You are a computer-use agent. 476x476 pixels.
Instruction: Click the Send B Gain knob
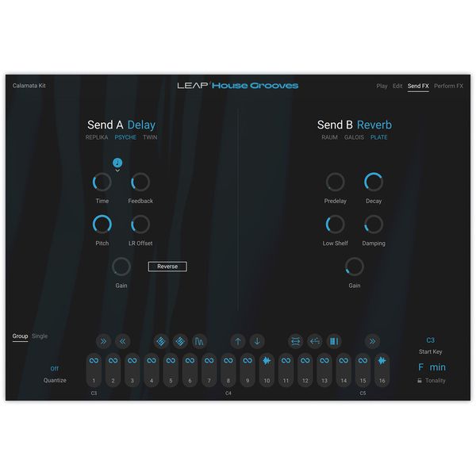355,267
